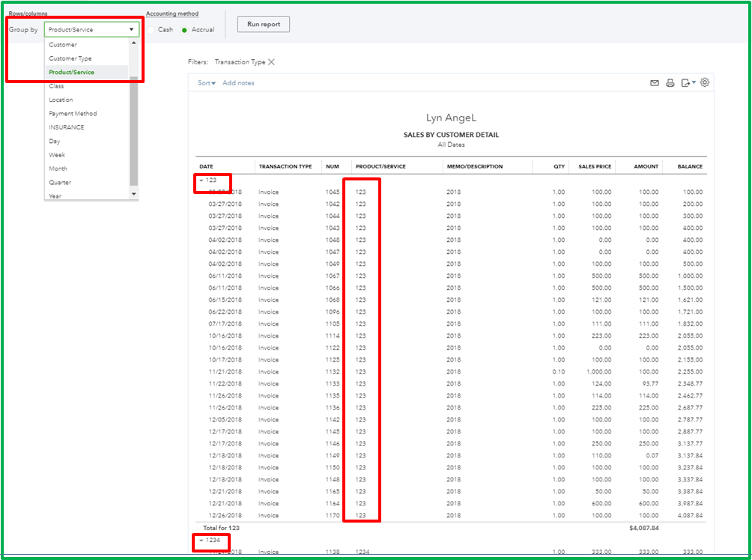Click the 0.10 quantity value

558,371
